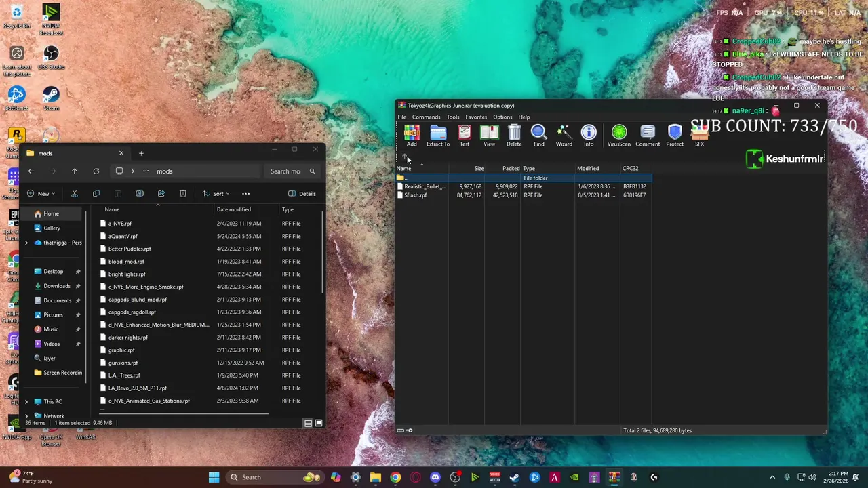
Task: Open Find in WinRAR toolbar
Action: [538, 136]
